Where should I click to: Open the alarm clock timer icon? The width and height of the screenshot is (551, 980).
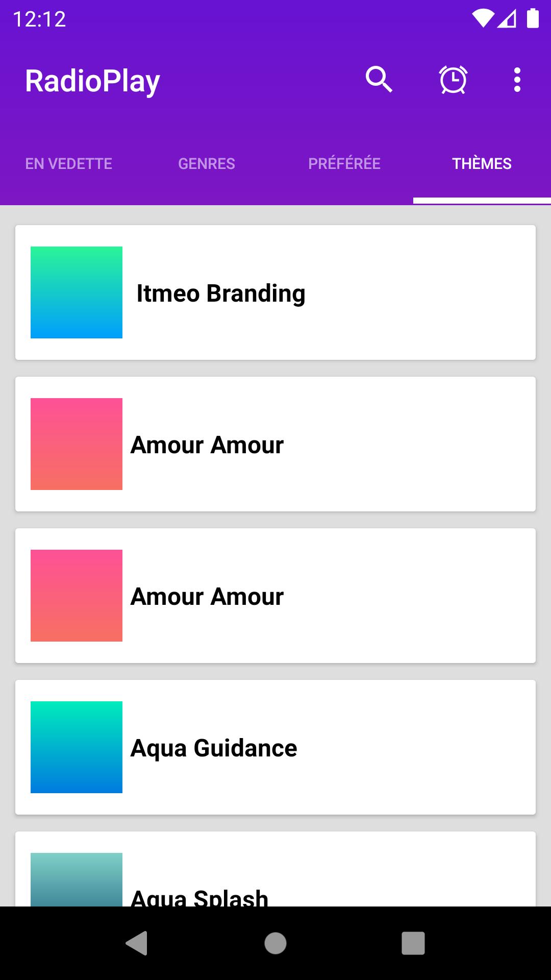tap(453, 80)
